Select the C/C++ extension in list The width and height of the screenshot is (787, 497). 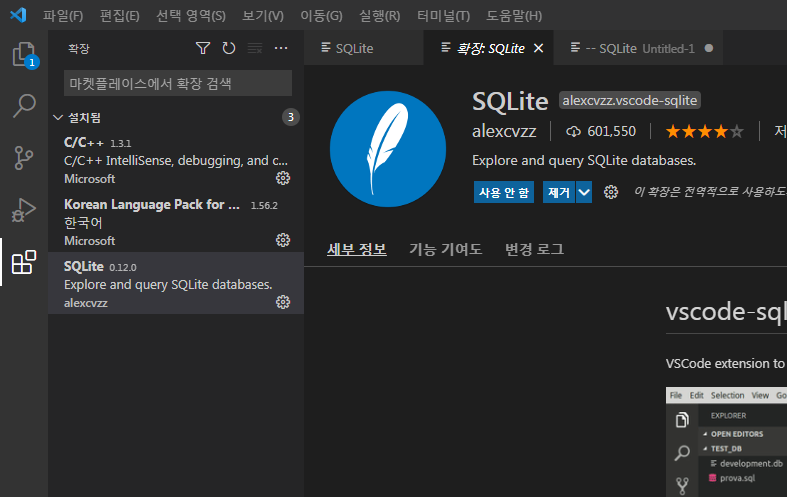176,160
